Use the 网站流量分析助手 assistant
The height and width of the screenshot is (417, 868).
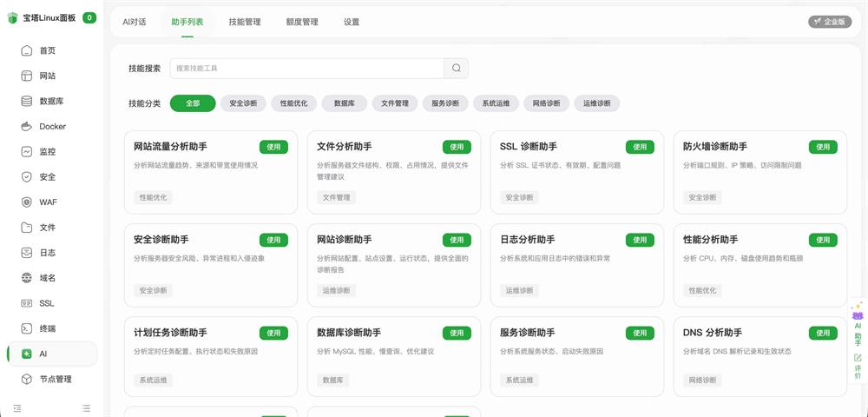pos(273,147)
